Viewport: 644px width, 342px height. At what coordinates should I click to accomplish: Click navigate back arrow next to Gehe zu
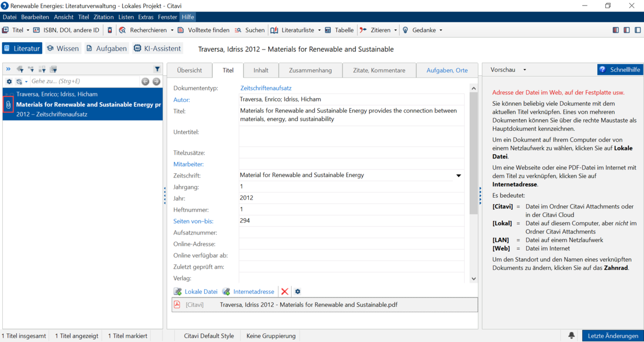pos(145,81)
